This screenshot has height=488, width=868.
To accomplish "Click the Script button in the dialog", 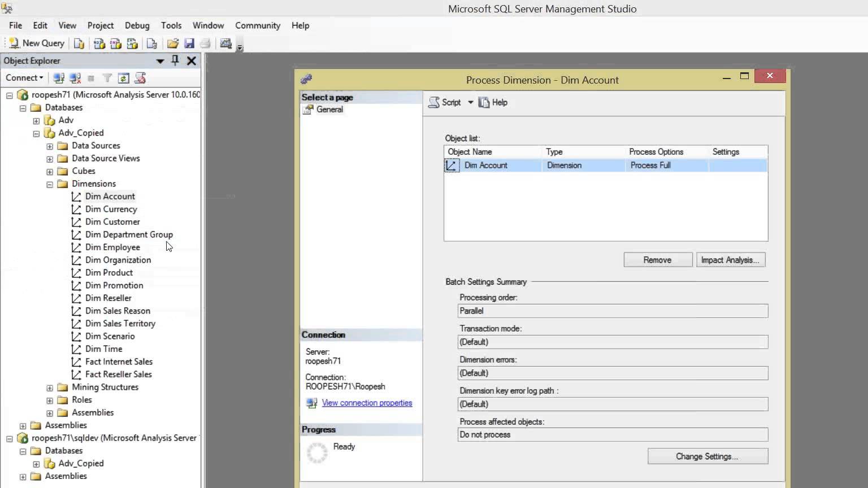I will (445, 102).
